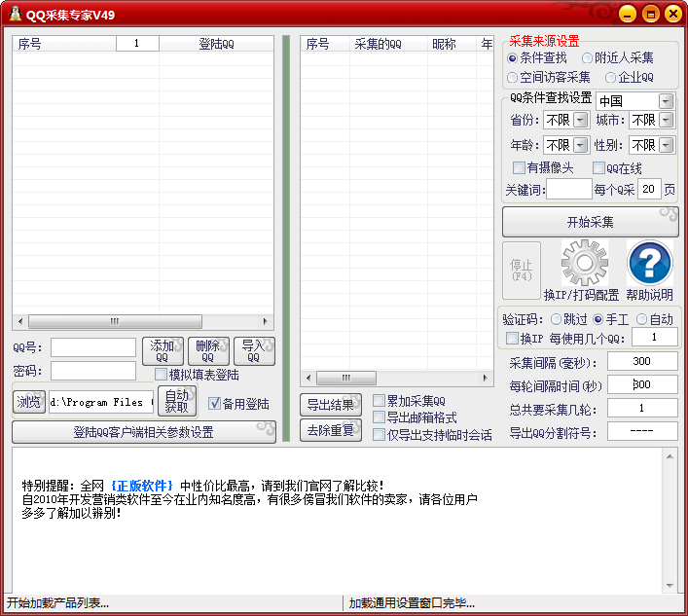Click 去除重复 button
Viewport: 688px width, 616px height.
click(331, 430)
